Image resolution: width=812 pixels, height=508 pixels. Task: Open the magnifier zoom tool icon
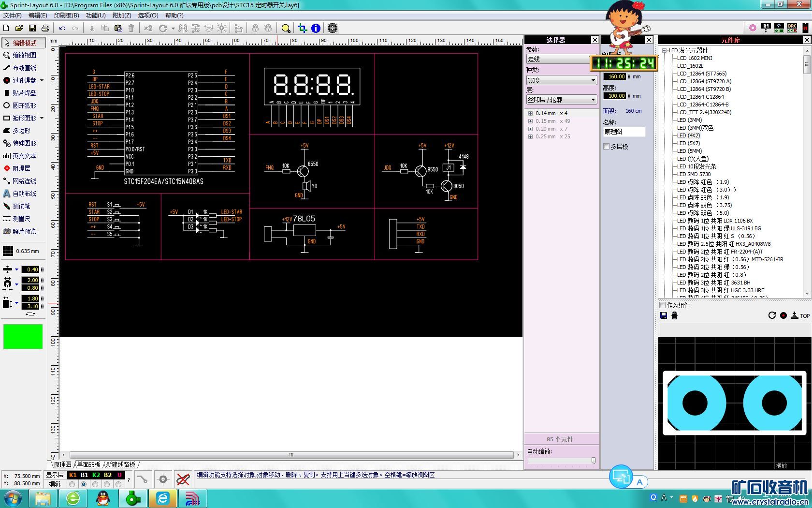(286, 28)
